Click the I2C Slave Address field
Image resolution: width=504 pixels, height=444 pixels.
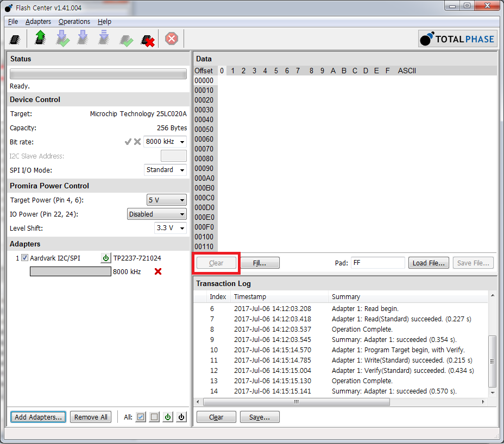[174, 156]
